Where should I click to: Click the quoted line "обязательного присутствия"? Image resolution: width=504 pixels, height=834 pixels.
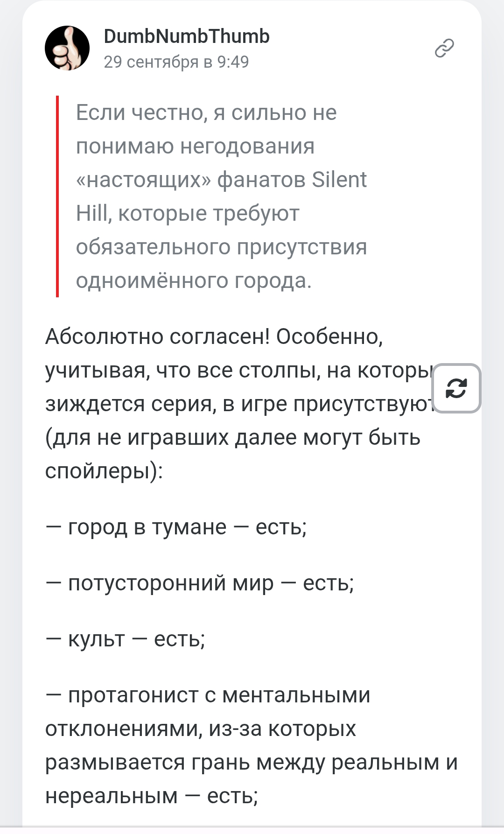221,247
